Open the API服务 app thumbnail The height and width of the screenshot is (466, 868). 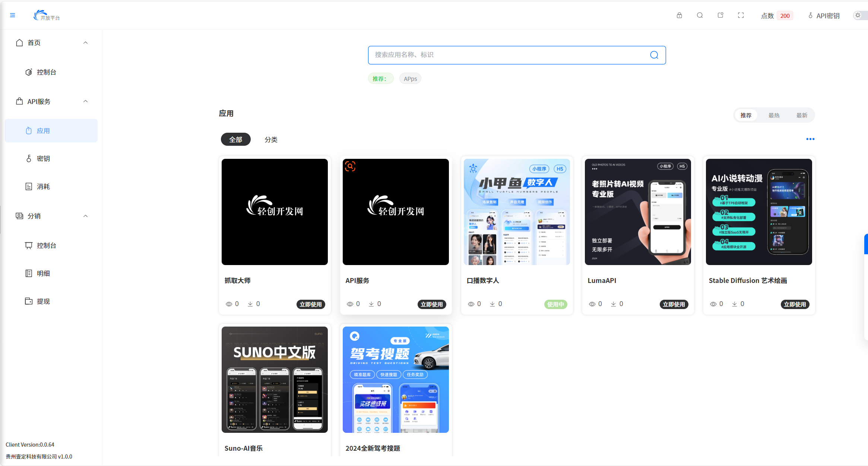396,212
